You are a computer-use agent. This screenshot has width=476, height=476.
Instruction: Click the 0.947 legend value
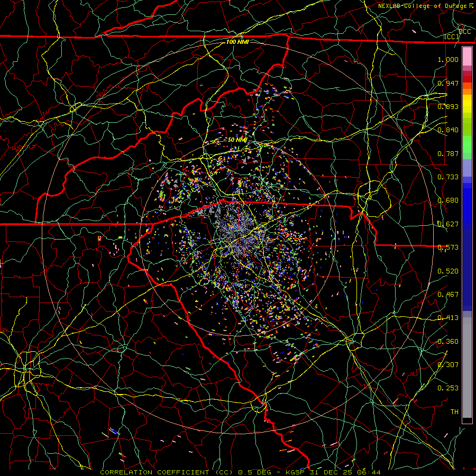point(448,83)
